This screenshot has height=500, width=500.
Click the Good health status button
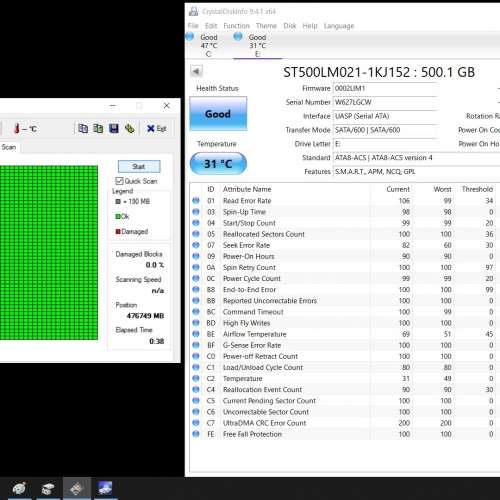pyautogui.click(x=218, y=114)
